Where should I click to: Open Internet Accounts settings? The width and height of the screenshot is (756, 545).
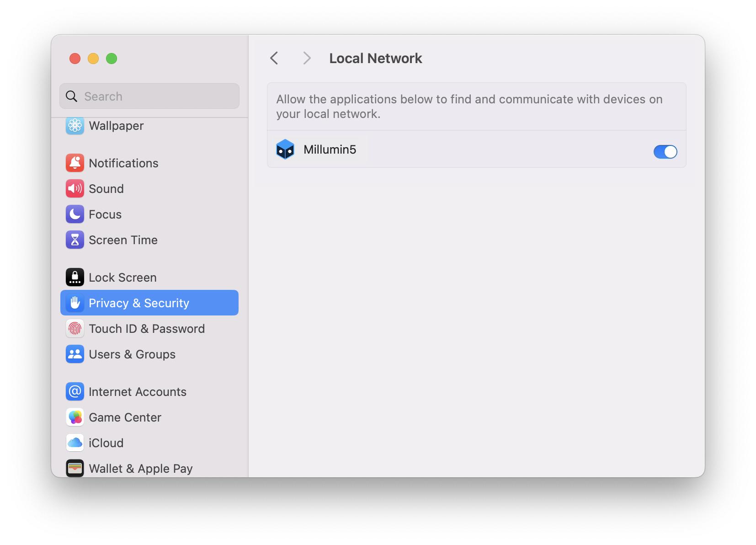[x=137, y=392]
